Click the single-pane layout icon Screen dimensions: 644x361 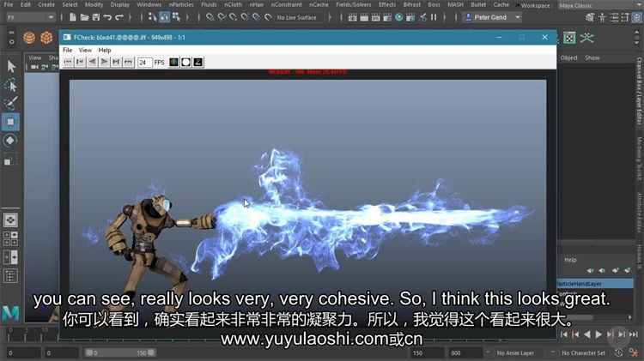coord(10,220)
